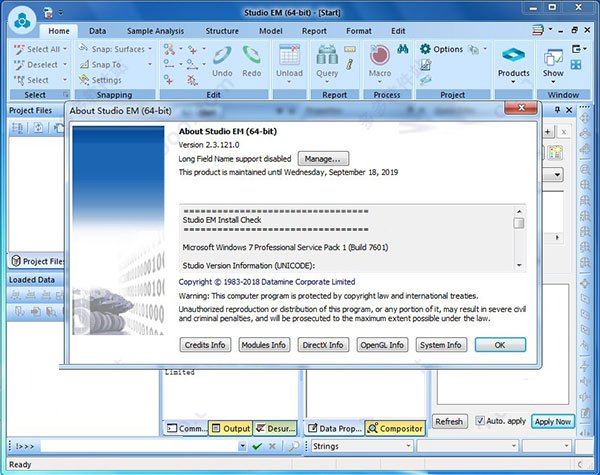Image resolution: width=600 pixels, height=475 pixels.
Task: Click the Datamine application logo button
Action: point(22,21)
